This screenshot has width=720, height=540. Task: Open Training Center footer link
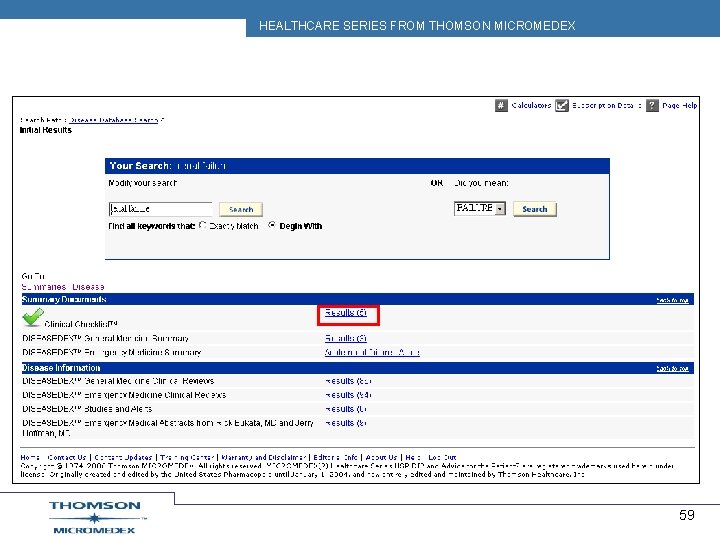[x=187, y=457]
